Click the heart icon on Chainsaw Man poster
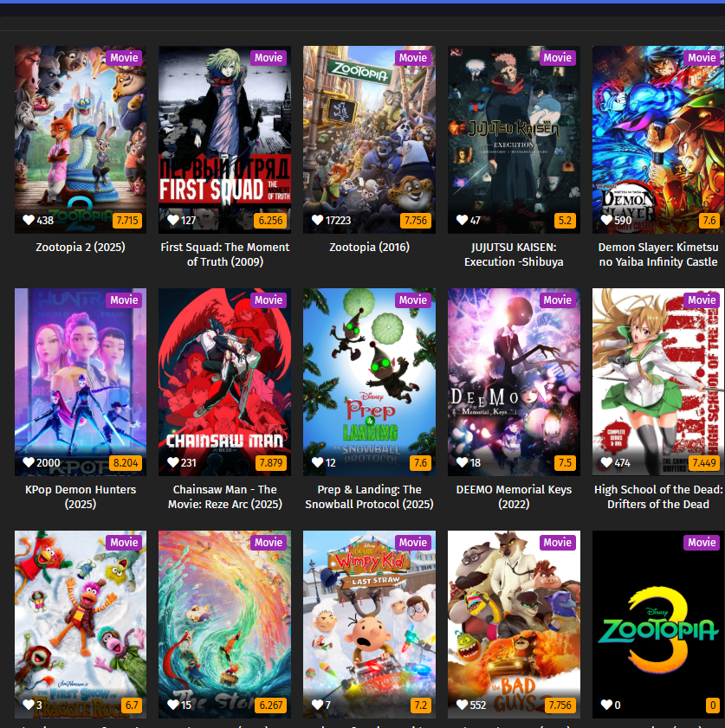This screenshot has height=728, width=725. point(173,462)
